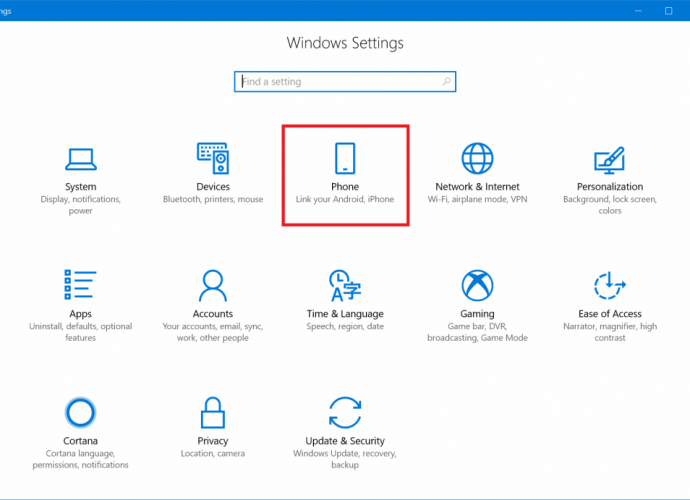690x500 pixels.
Task: Open the System settings laptop icon
Action: [x=81, y=159]
